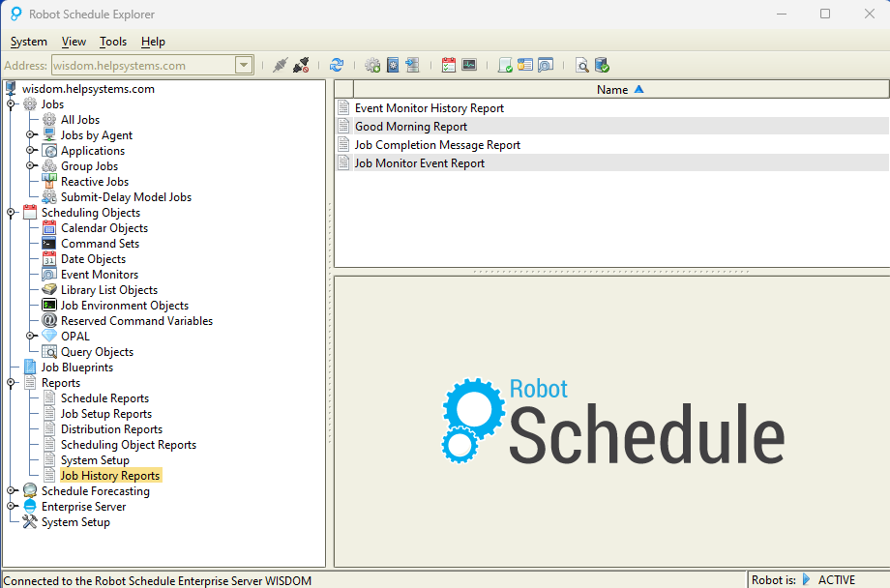Collapse the Reports tree node
The width and height of the screenshot is (890, 588).
tap(11, 383)
